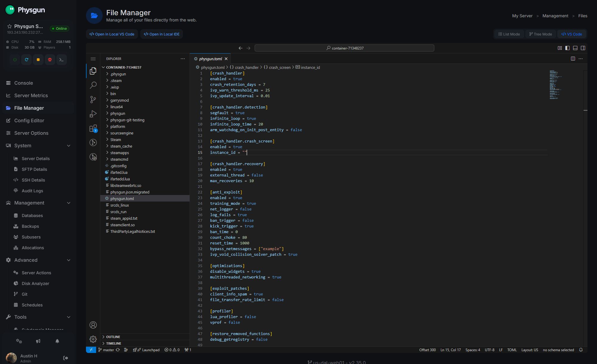The height and width of the screenshot is (364, 597).
Task: Open ifarted.lua in the explorer
Action: click(x=145, y=172)
